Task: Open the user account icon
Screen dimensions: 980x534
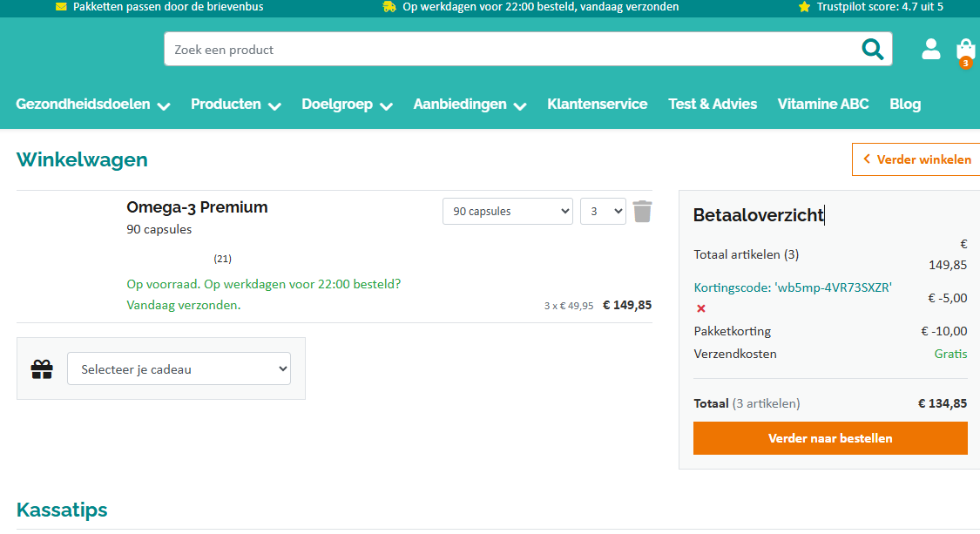Action: (930, 49)
